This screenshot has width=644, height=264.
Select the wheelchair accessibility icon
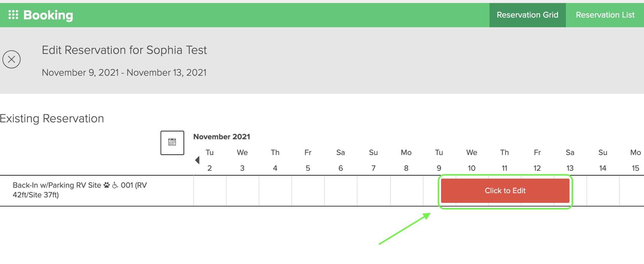click(x=115, y=185)
